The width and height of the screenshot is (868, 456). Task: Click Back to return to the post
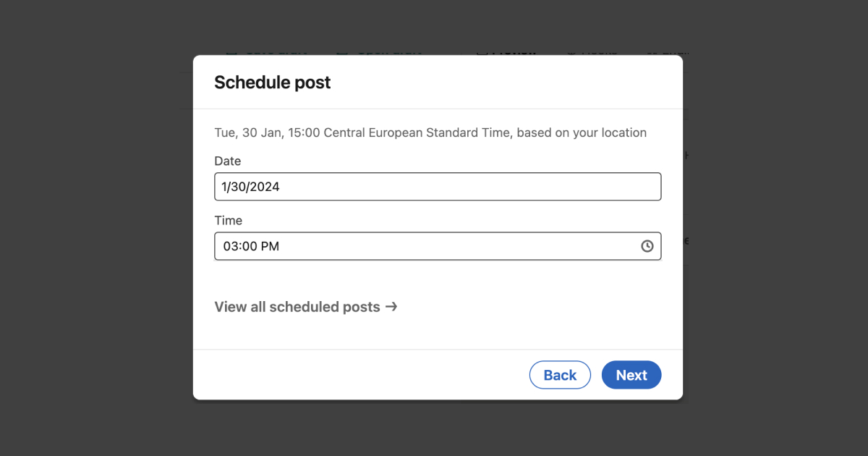[x=560, y=375]
